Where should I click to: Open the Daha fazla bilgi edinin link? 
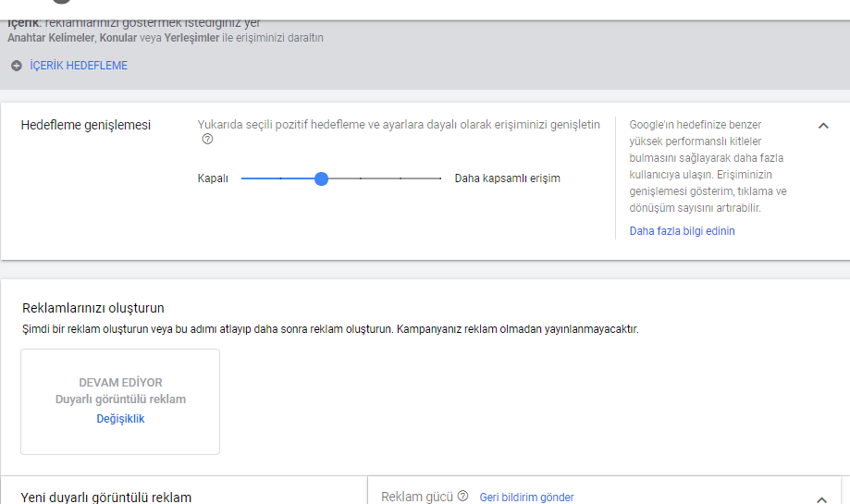pyautogui.click(x=682, y=231)
